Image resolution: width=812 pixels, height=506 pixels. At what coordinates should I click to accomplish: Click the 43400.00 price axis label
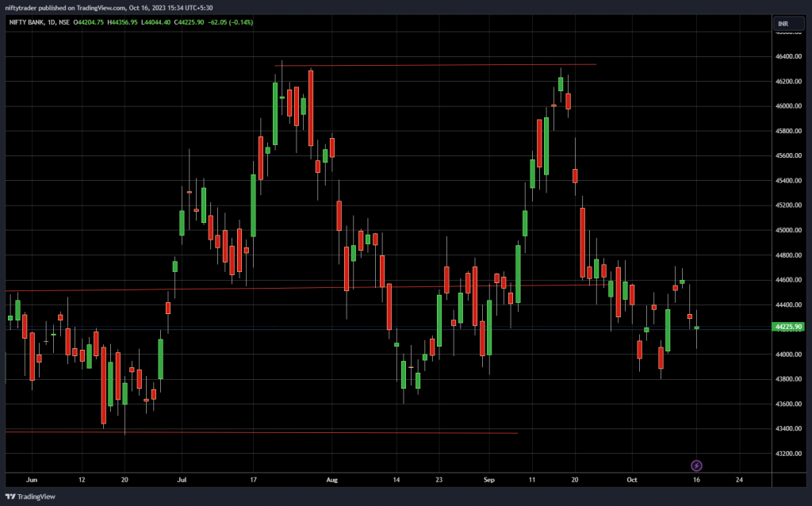tap(789, 429)
